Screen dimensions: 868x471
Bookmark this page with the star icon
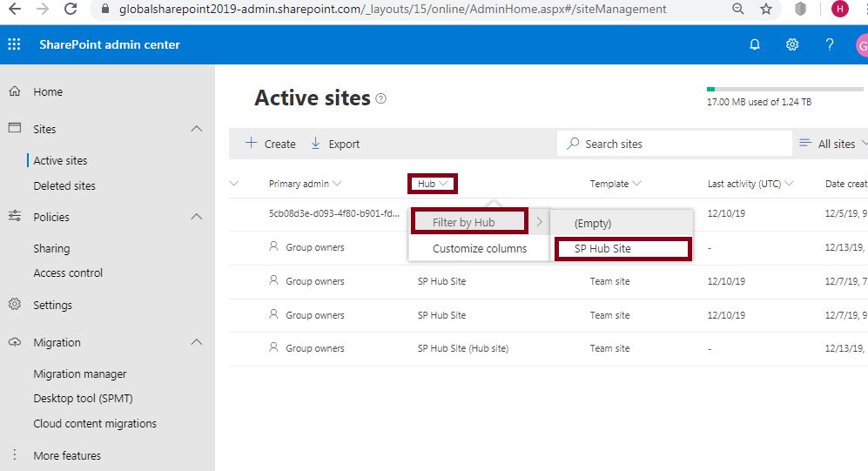point(766,9)
